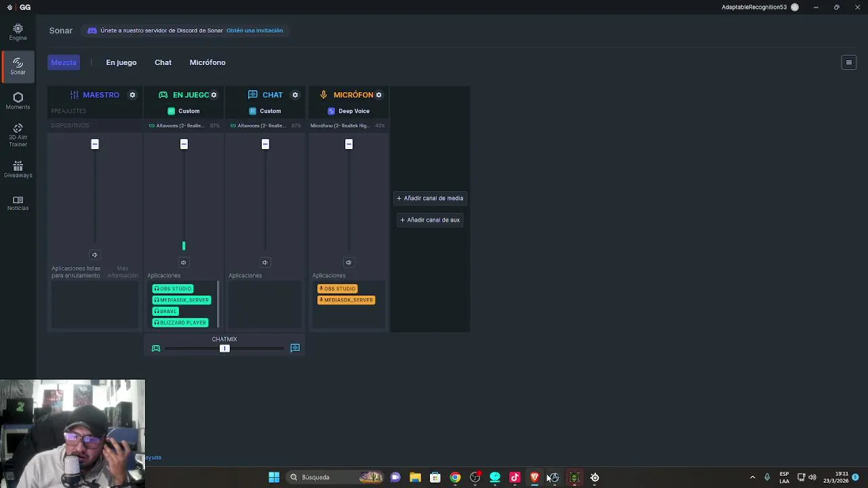This screenshot has height=488, width=868.
Task: Open Giveaways in the sidebar
Action: pos(18,169)
